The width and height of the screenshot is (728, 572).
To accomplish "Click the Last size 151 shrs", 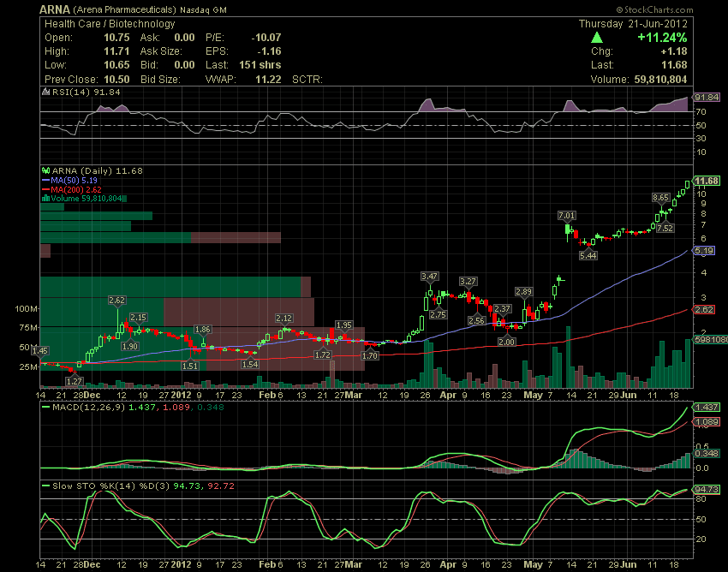I will tap(260, 65).
